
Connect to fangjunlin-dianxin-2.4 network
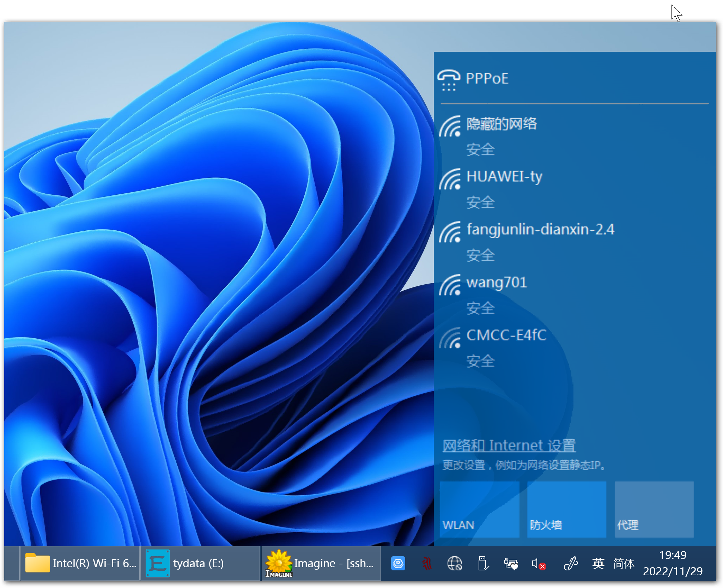pyautogui.click(x=575, y=242)
